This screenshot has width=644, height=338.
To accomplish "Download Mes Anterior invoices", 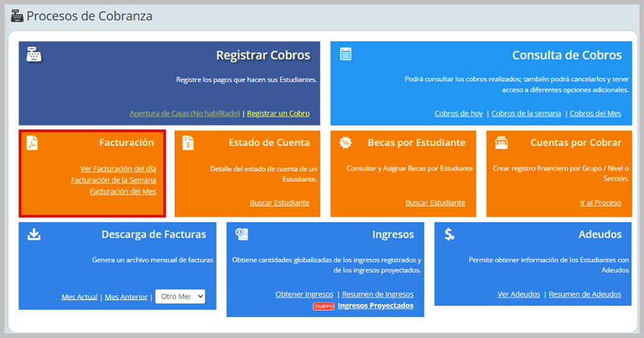I will pos(126,297).
